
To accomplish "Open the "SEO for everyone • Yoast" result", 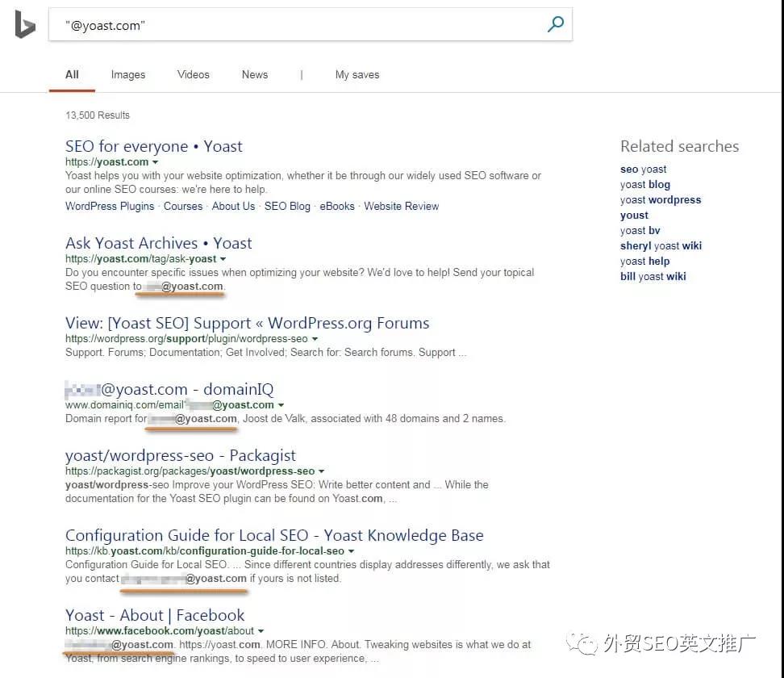I will [x=153, y=146].
